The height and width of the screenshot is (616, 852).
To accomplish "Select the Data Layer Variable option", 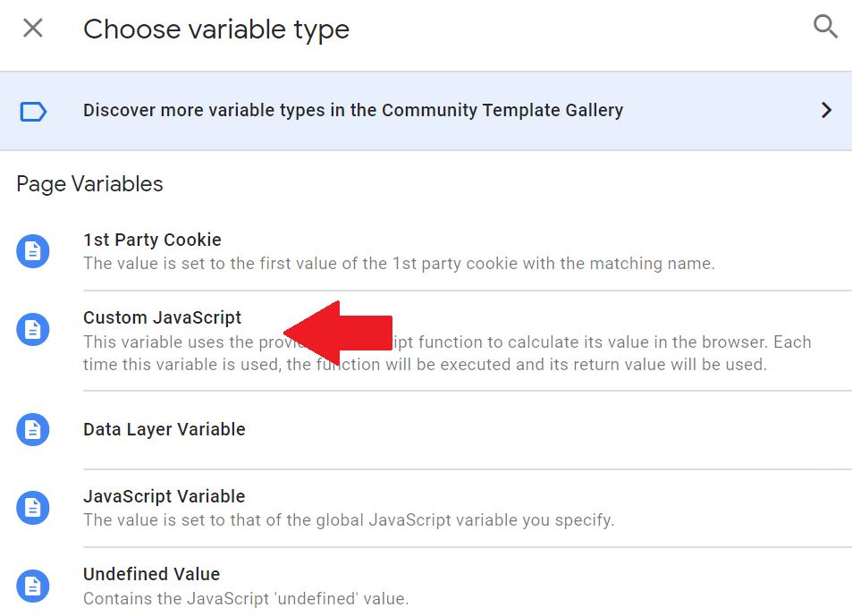I will pyautogui.click(x=164, y=429).
